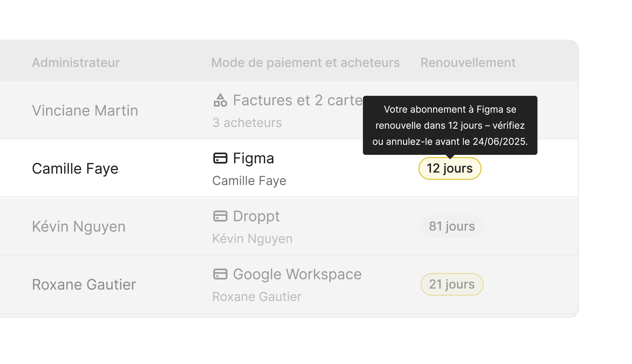632x364 pixels.
Task: Click the 3 acheteurs label
Action: [247, 123]
